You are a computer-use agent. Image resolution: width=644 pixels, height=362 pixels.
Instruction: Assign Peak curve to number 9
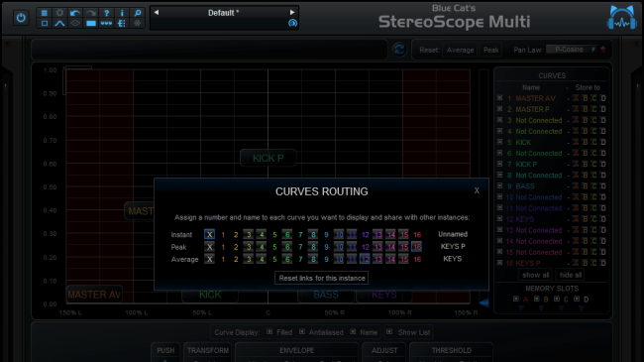326,247
